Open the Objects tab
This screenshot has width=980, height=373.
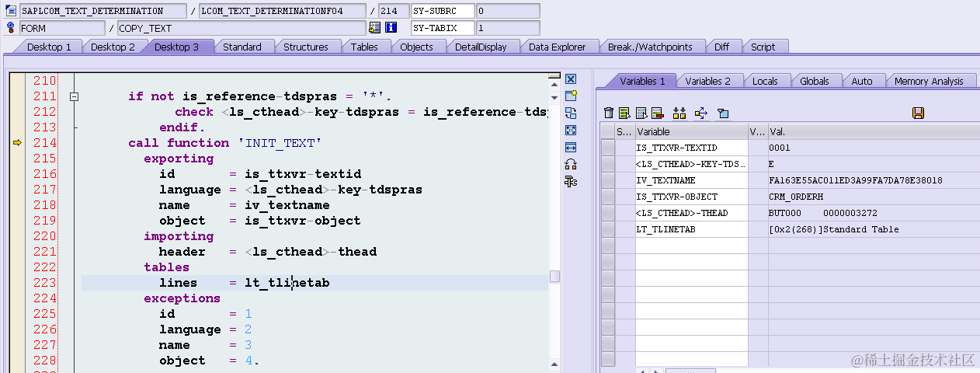tap(417, 47)
